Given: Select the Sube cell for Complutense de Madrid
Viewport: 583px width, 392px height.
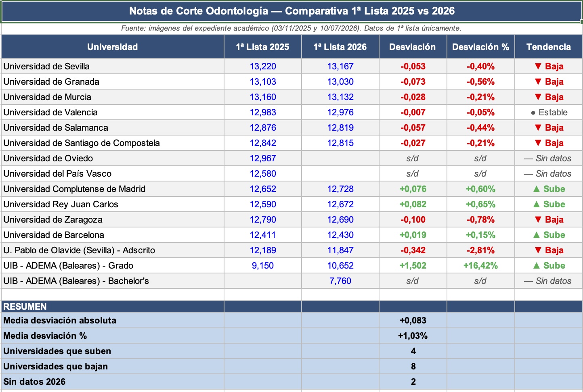Looking at the screenshot, I should tap(548, 189).
